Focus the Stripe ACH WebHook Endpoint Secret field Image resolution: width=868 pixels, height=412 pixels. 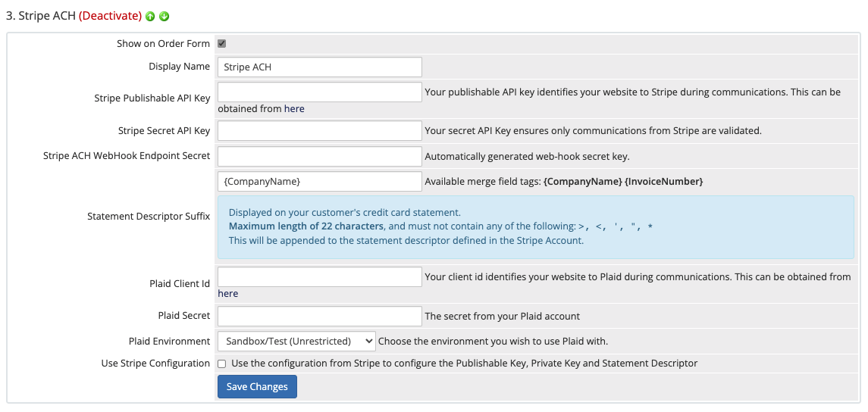point(320,156)
